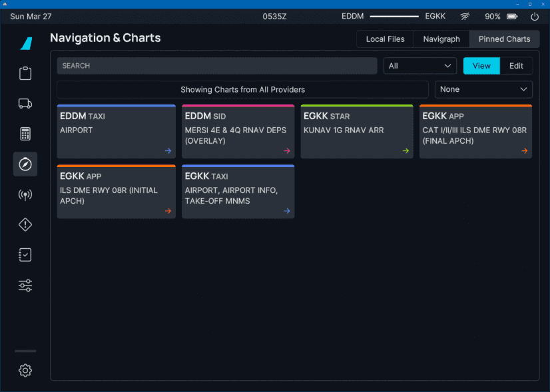Select the Pinned Charts tab
The height and width of the screenshot is (392, 550).
pyautogui.click(x=504, y=39)
